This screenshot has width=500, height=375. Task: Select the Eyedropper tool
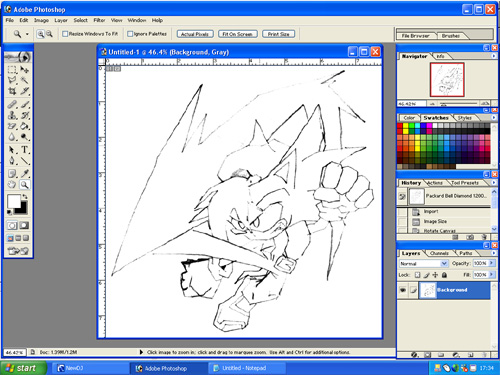25,173
